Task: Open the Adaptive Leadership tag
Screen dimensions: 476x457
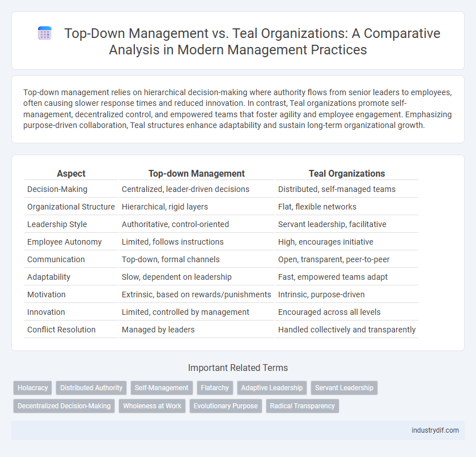Action: point(271,388)
